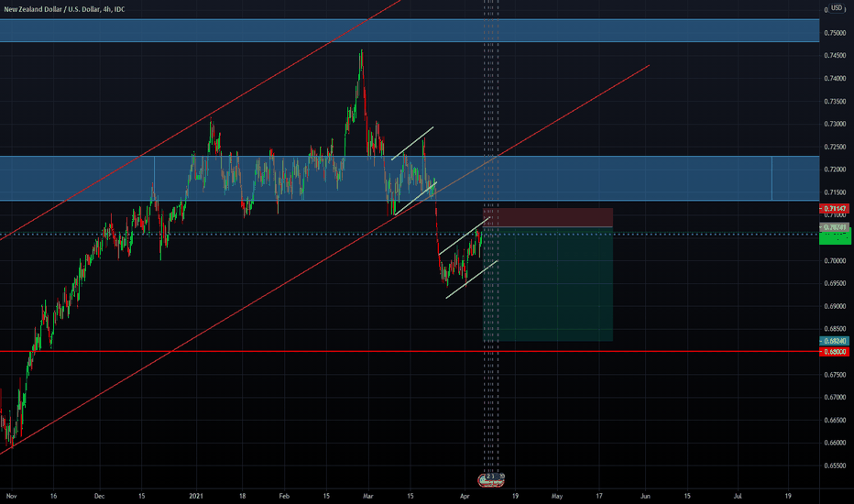
Task: Open the USD currency selector
Action: coord(836,7)
